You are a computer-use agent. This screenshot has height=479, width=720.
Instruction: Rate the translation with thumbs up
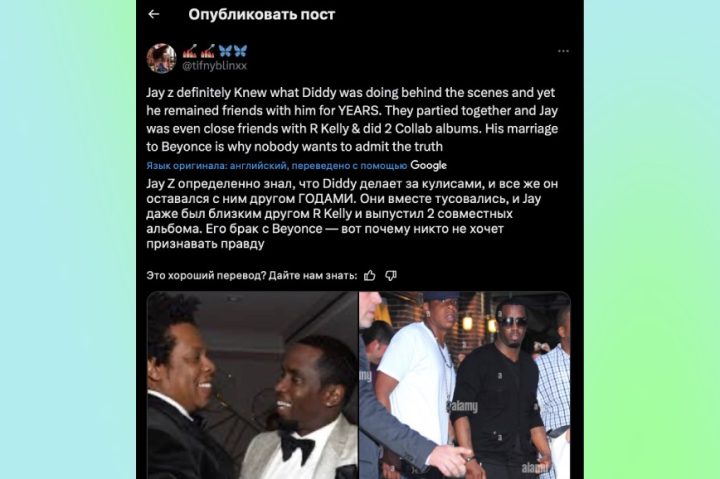pos(370,276)
